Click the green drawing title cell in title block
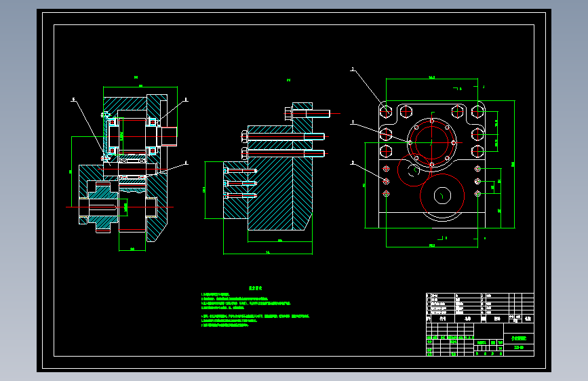This screenshot has width=588, height=381. pos(519,338)
